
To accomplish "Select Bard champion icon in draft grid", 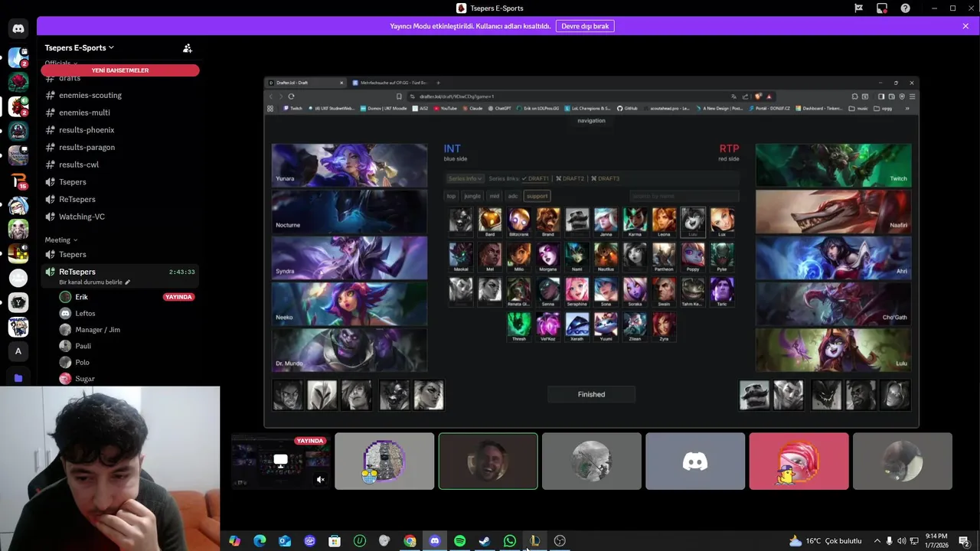I will (490, 221).
